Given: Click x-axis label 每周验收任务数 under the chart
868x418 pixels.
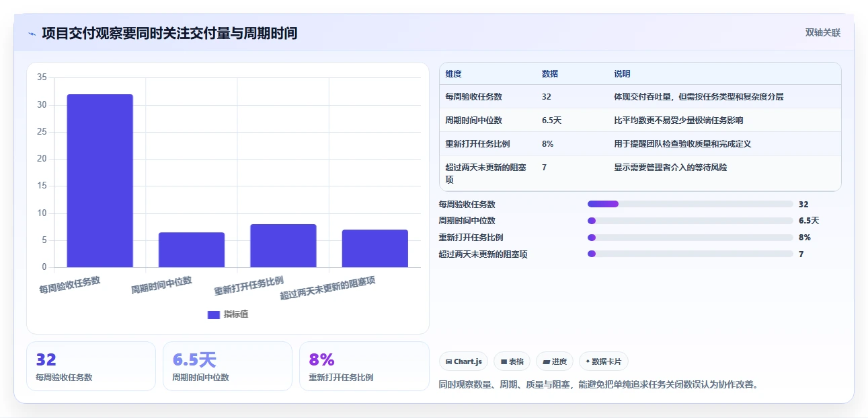Looking at the screenshot, I should 70,285.
